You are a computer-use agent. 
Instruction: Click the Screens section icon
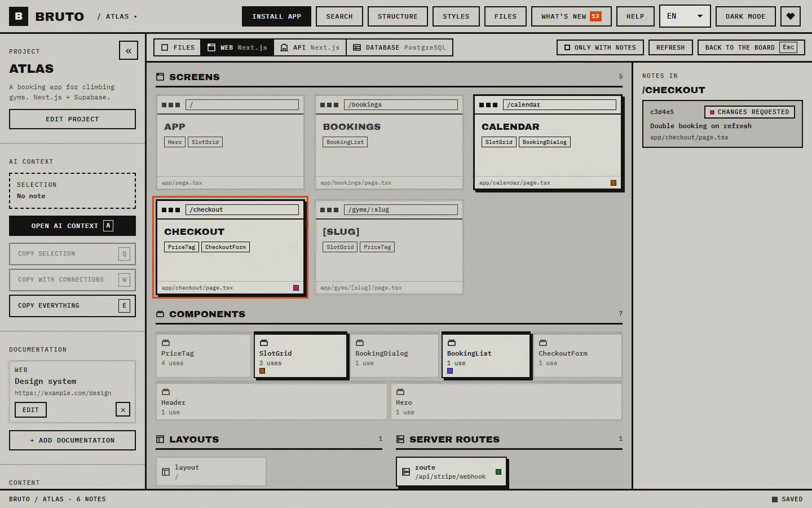160,77
